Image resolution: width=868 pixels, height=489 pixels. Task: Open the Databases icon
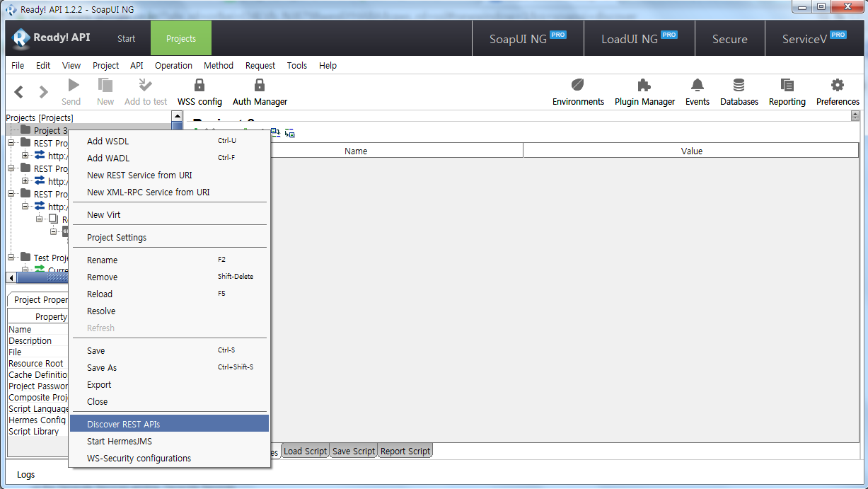click(739, 86)
